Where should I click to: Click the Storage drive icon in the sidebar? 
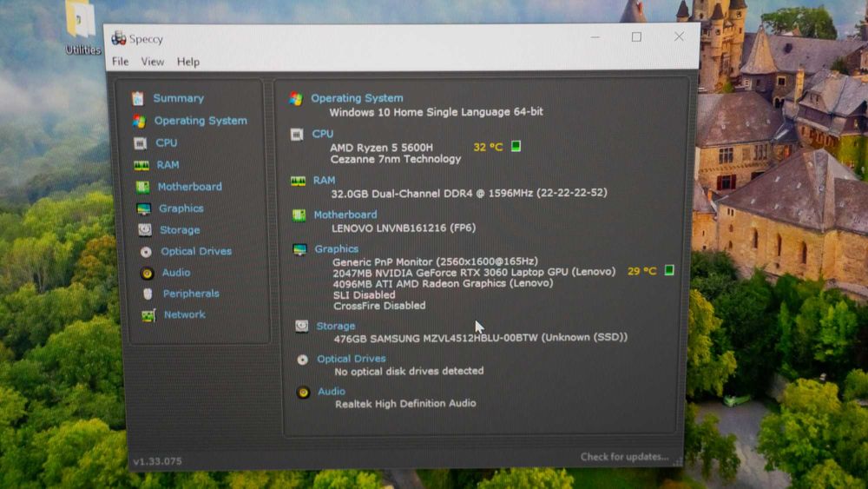tap(145, 230)
